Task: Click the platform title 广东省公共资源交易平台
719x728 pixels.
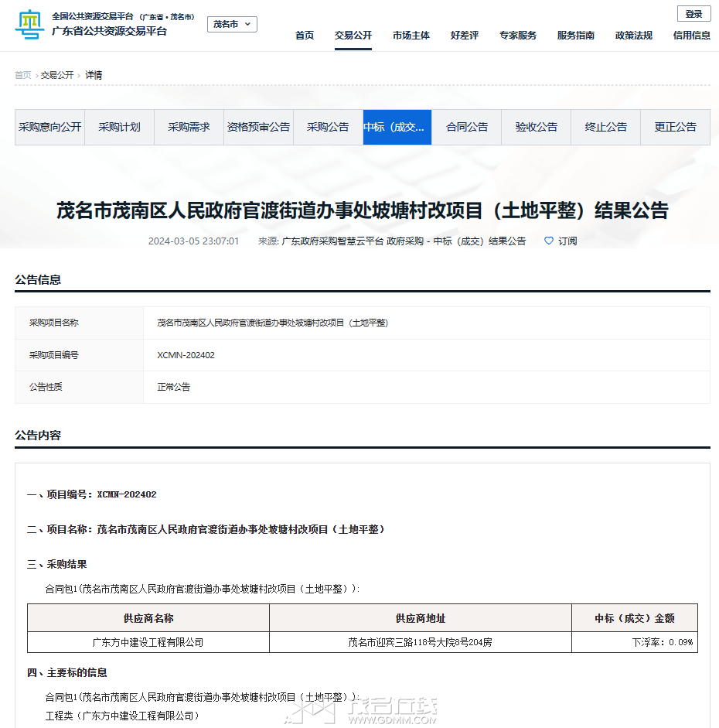Action: [x=110, y=31]
